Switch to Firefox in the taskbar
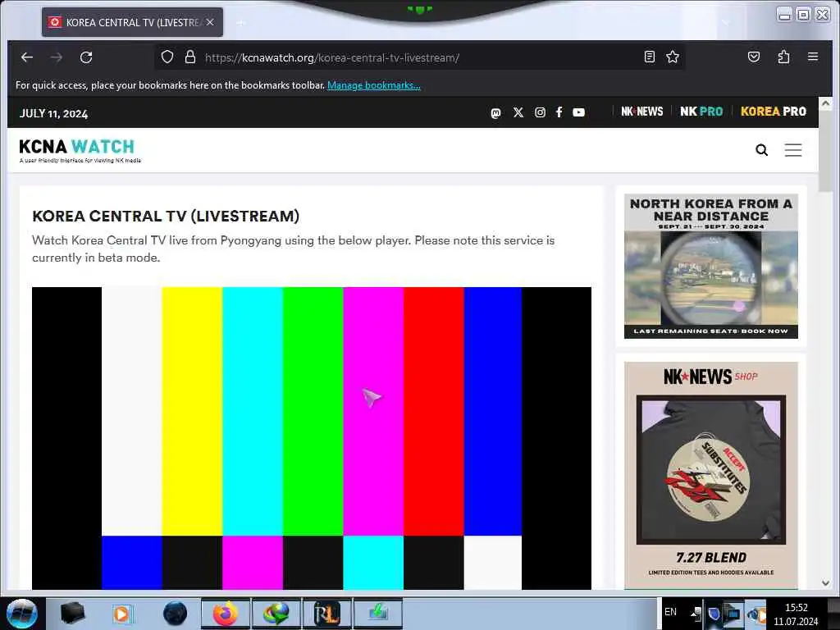 point(226,614)
